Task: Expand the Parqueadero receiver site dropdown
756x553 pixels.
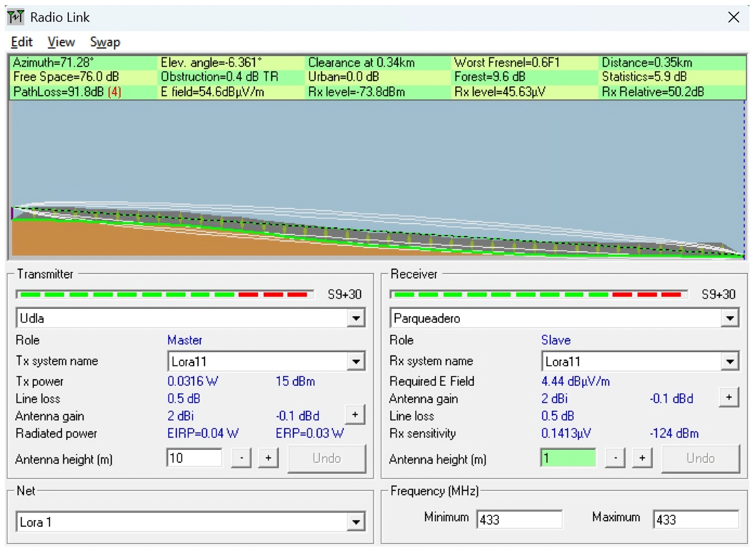Action: (730, 318)
